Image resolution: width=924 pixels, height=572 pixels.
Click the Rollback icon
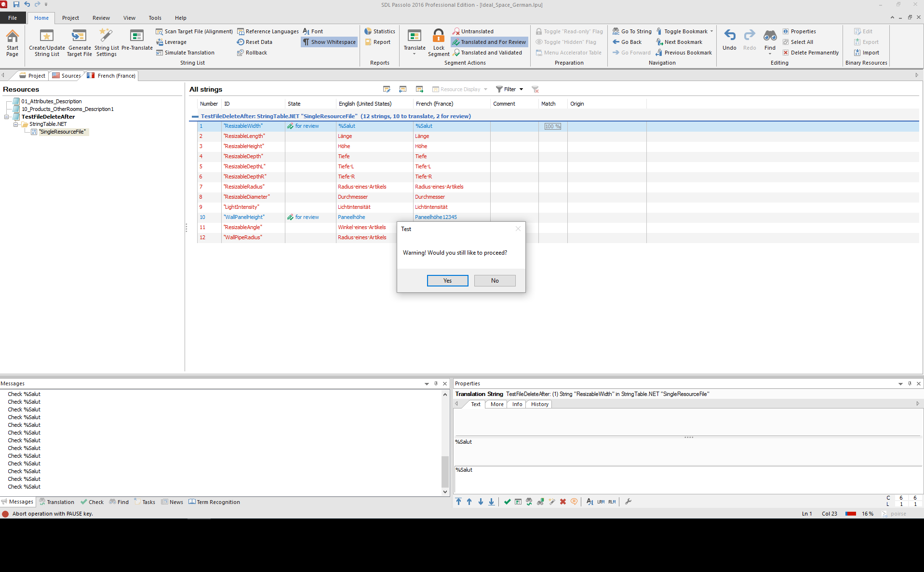[x=252, y=53]
